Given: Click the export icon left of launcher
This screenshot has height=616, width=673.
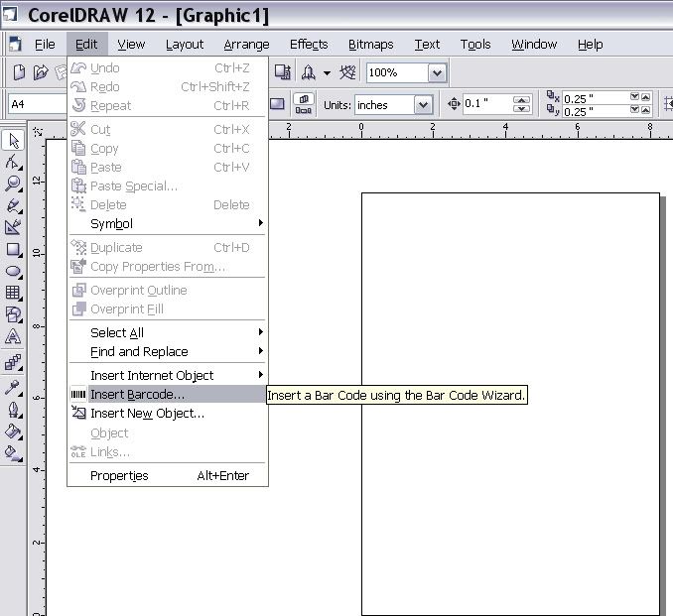Looking at the screenshot, I should tap(283, 72).
